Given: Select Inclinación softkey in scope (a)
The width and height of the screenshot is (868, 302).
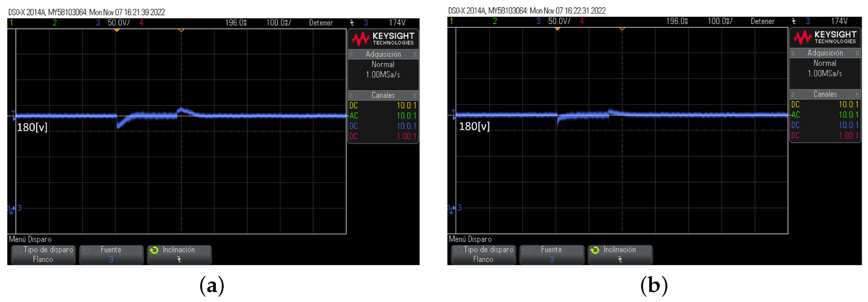Looking at the screenshot, I should tap(179, 255).
